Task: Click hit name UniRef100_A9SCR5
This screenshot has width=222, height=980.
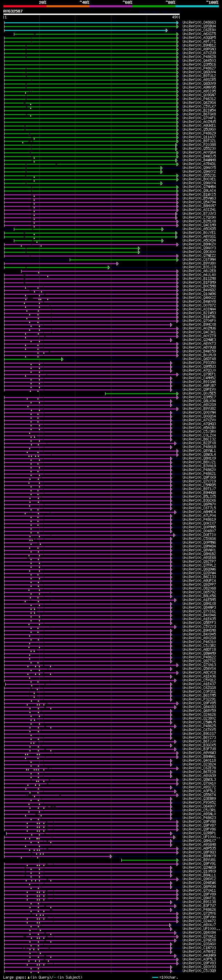Action: 199,80
